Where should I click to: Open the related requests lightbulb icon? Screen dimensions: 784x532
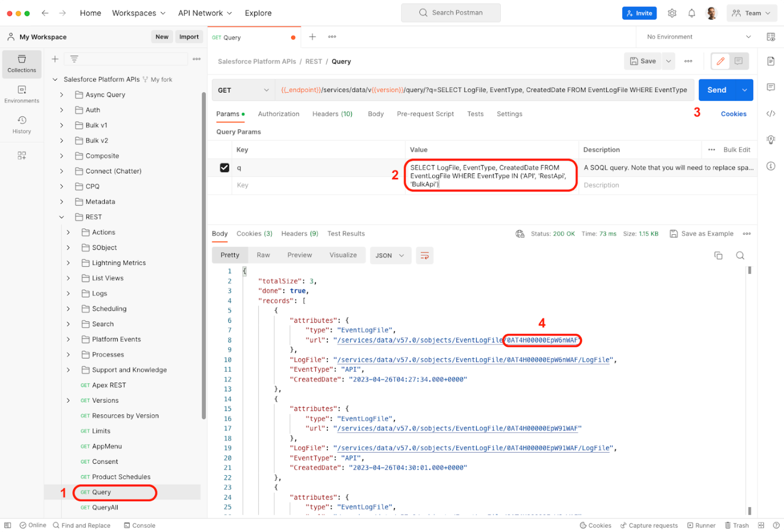[x=771, y=139]
